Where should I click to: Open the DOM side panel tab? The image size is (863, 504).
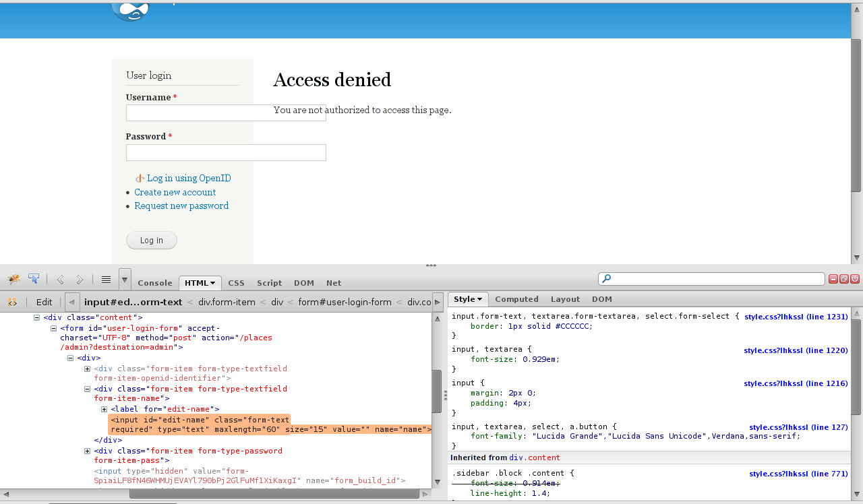pos(601,299)
